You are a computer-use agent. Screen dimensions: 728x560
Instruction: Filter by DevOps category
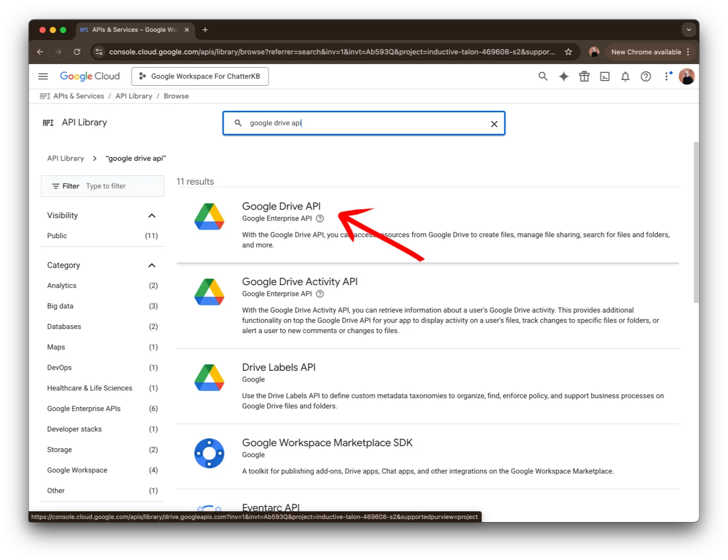[x=103, y=368]
